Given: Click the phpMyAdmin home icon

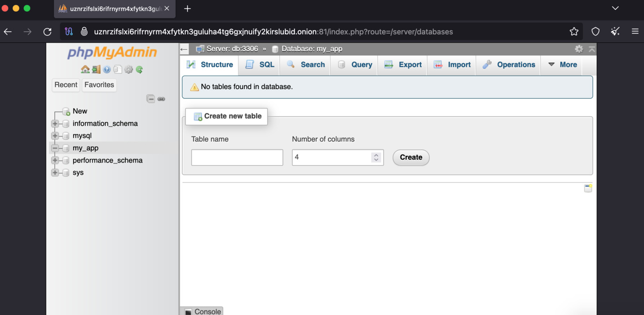Looking at the screenshot, I should coord(85,69).
